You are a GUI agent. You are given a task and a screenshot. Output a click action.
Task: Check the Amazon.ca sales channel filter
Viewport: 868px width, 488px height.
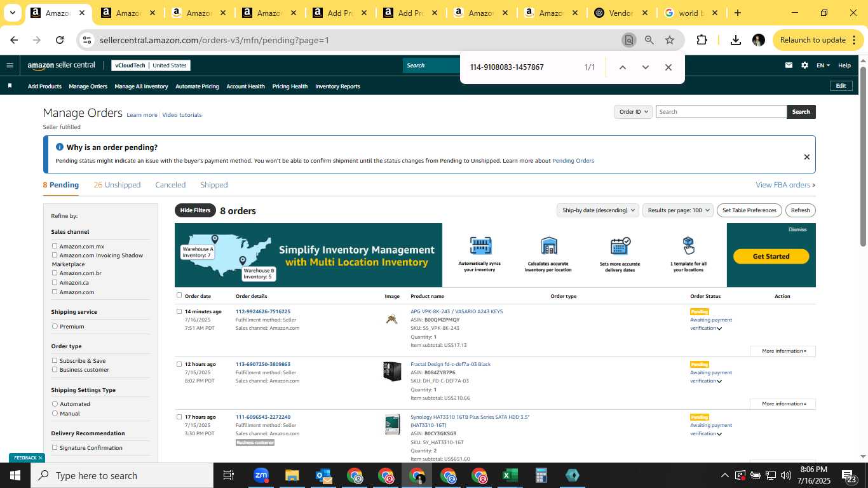(55, 282)
